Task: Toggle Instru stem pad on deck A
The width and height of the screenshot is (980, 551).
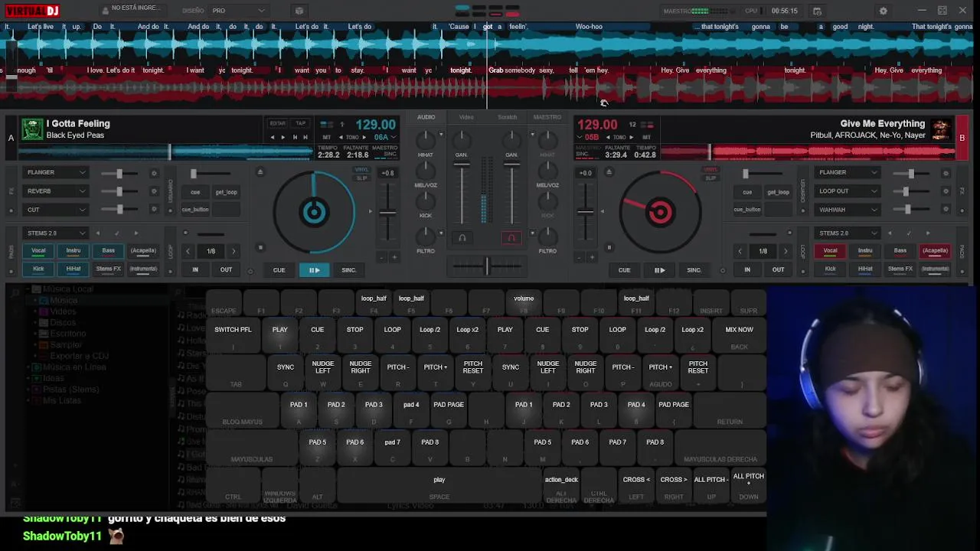Action: pos(73,250)
